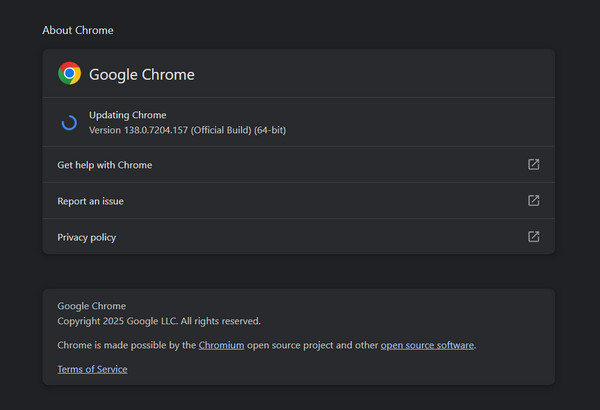Open external link icon beside Privacy policy
The width and height of the screenshot is (600, 410).
coord(533,237)
